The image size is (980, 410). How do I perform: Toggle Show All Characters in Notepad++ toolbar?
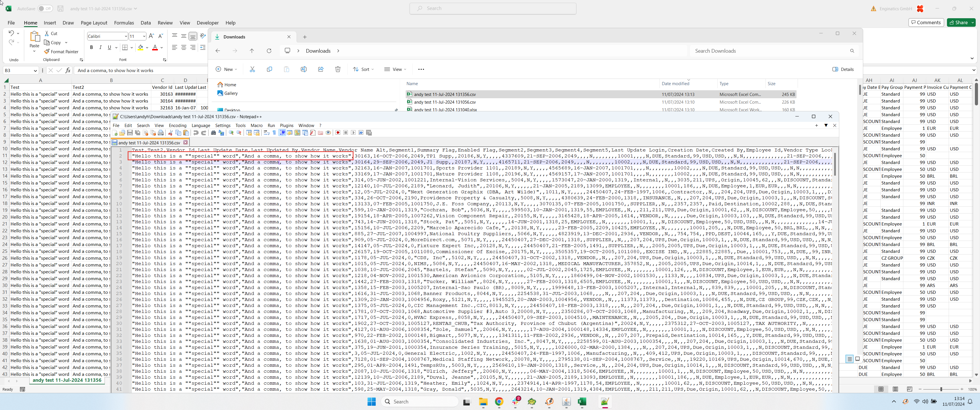click(274, 133)
